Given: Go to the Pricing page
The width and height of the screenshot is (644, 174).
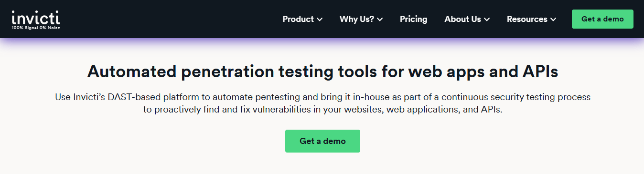Looking at the screenshot, I should click(414, 19).
